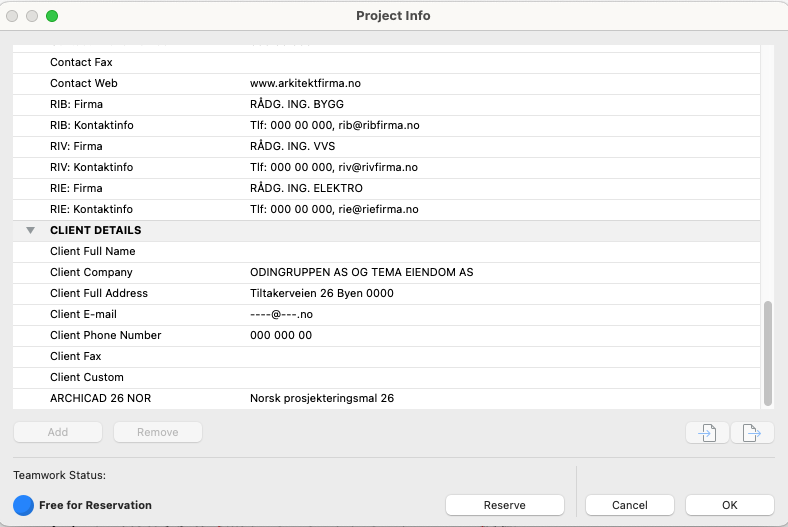The image size is (788, 527).
Task: Click the Reserve button
Action: coord(504,505)
